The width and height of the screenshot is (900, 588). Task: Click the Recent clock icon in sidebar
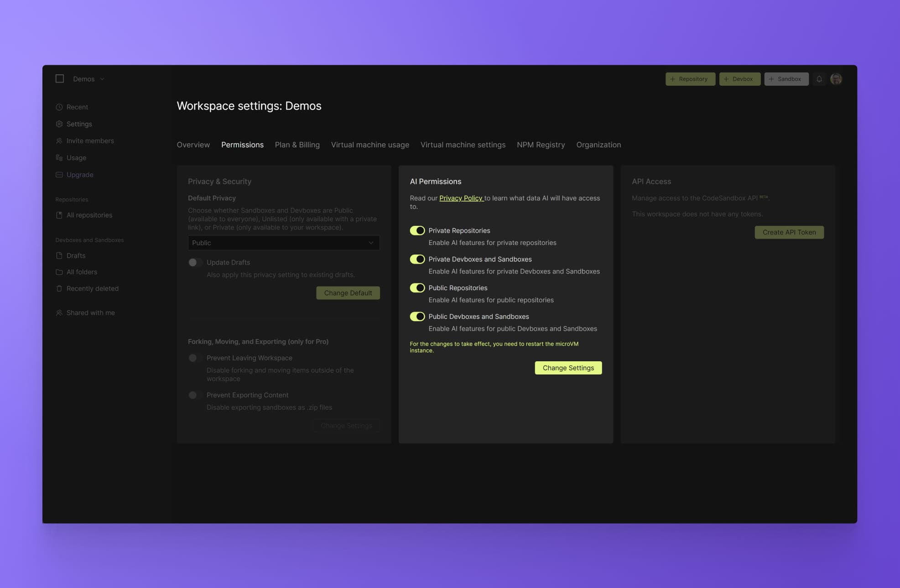pos(59,107)
